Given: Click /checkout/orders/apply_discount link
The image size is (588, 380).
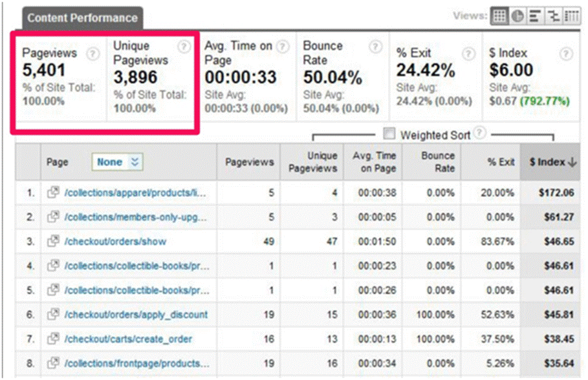Looking at the screenshot, I should click(x=136, y=315).
